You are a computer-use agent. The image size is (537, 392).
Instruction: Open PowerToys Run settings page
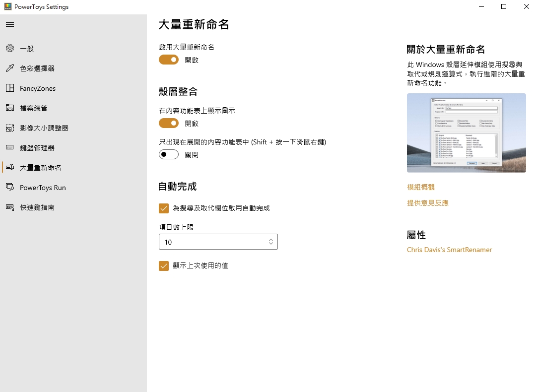[73, 187]
